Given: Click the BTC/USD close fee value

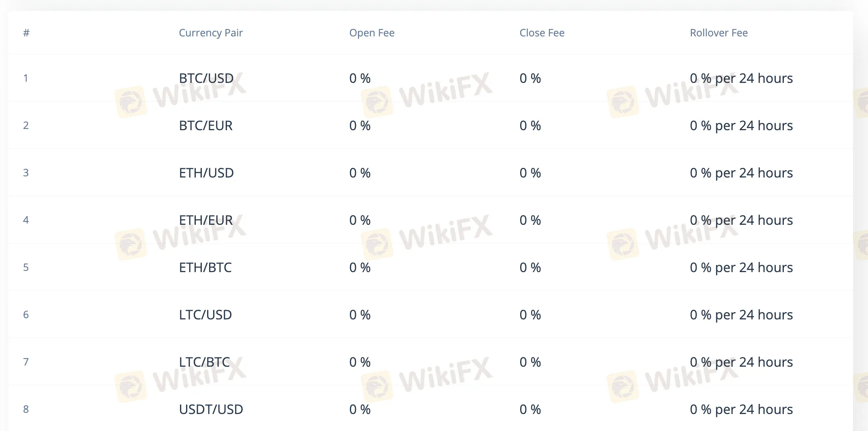Looking at the screenshot, I should pyautogui.click(x=530, y=78).
